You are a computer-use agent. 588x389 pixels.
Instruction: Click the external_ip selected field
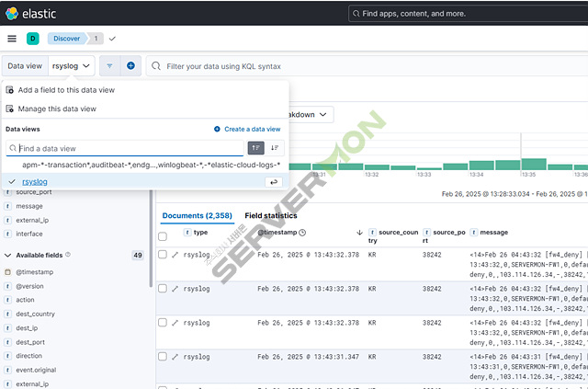click(32, 220)
